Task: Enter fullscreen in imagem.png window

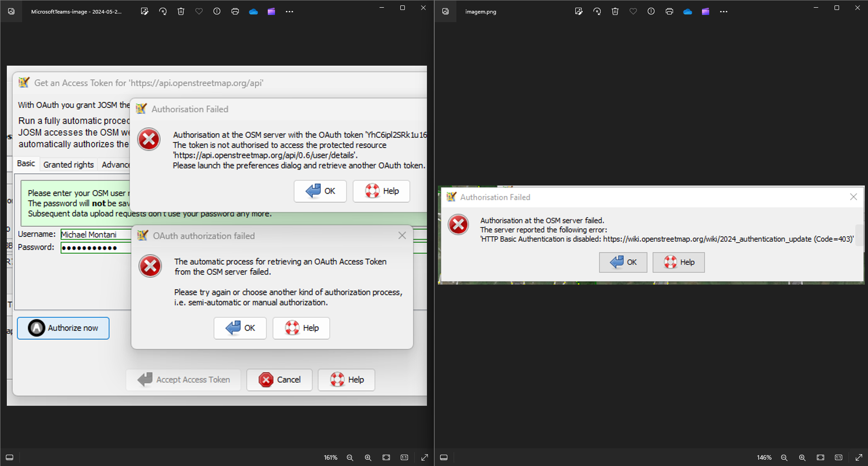Action: (859, 457)
